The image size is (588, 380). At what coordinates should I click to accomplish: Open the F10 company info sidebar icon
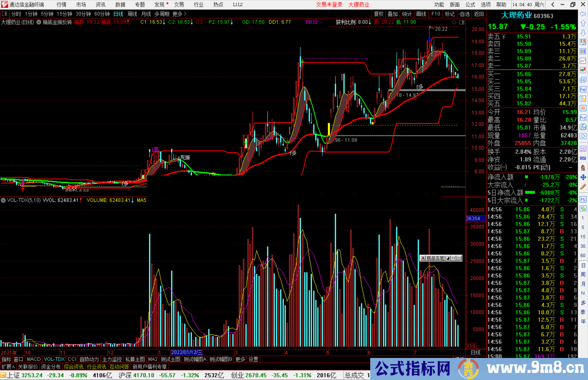point(583,89)
